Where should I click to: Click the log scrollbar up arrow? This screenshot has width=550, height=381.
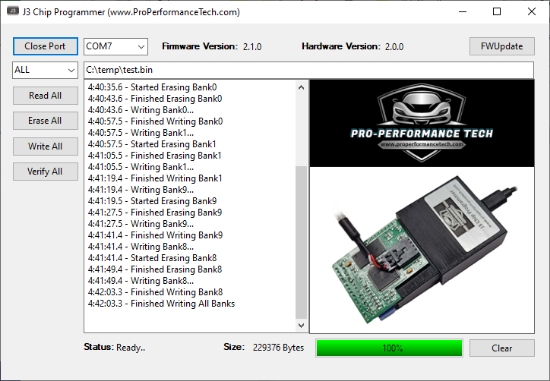pyautogui.click(x=301, y=88)
